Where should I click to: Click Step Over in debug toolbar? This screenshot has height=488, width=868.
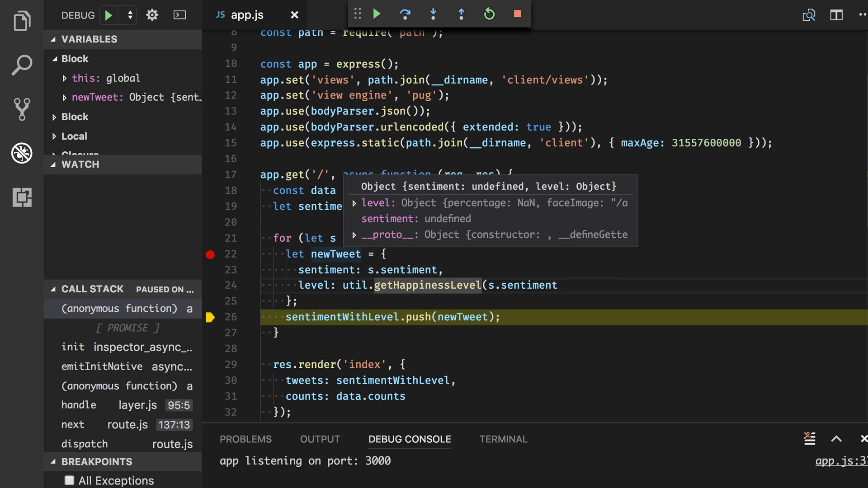coord(405,14)
